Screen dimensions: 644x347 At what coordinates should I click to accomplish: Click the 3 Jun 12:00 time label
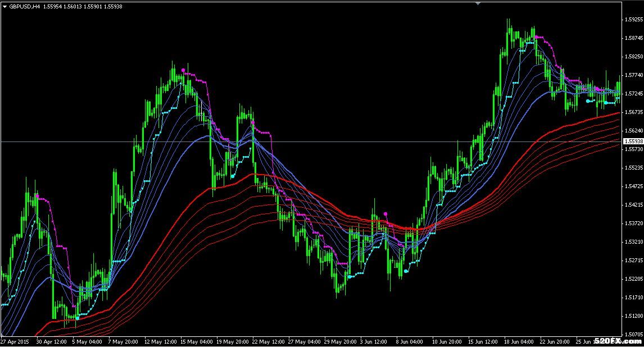pos(374,342)
